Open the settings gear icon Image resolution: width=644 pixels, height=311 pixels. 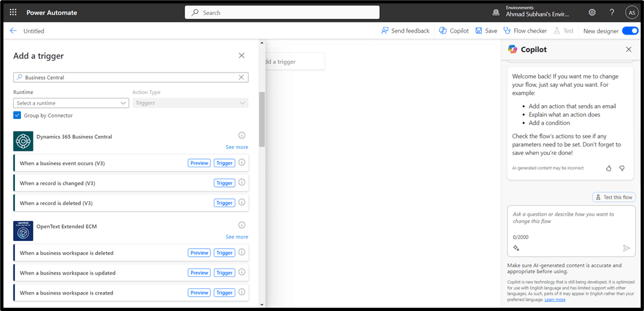(x=592, y=12)
